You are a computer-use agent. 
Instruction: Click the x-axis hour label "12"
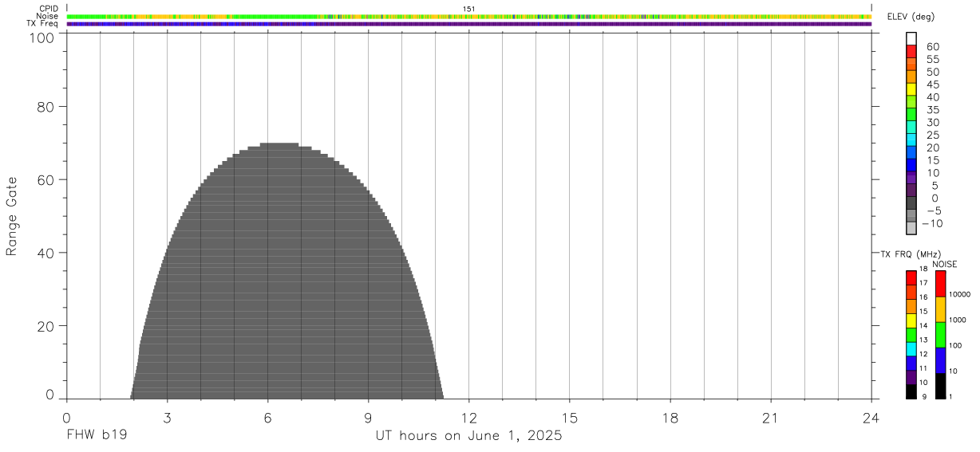click(x=468, y=418)
